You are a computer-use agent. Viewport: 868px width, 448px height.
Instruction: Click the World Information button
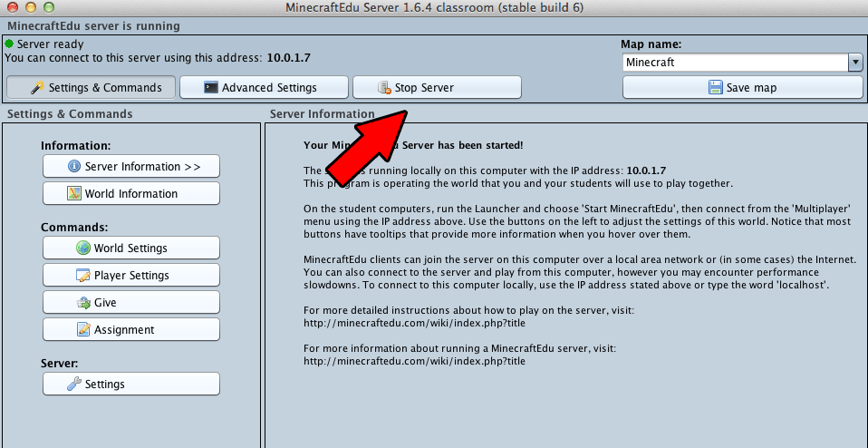coord(131,193)
